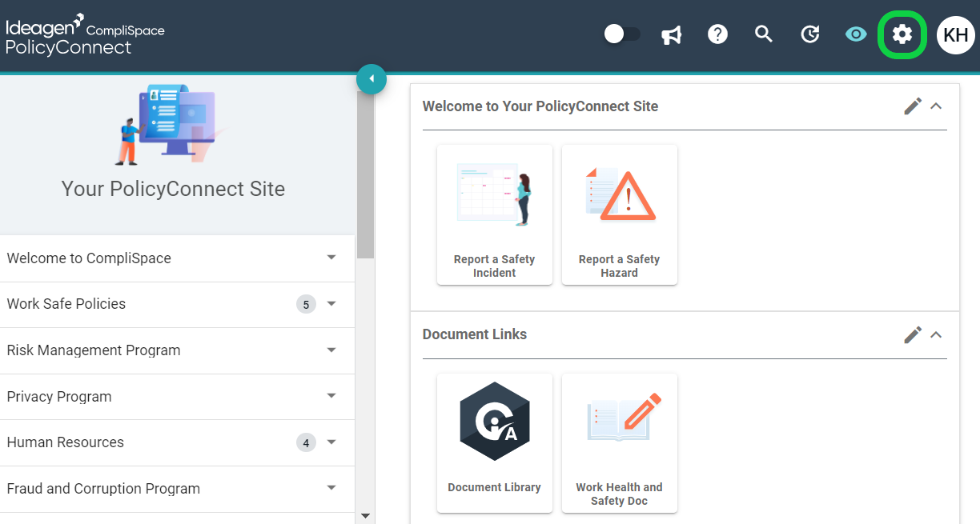The image size is (980, 524).
Task: Collapse the Welcome to Your PolicyConnect Site section
Action: 936,106
